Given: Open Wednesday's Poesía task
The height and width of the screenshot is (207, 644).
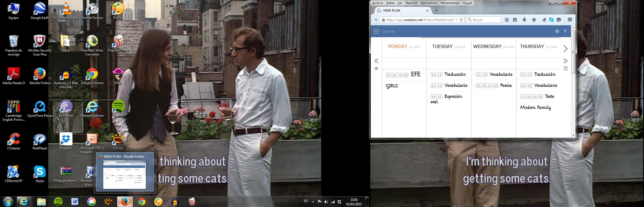Looking at the screenshot, I should pos(494,85).
